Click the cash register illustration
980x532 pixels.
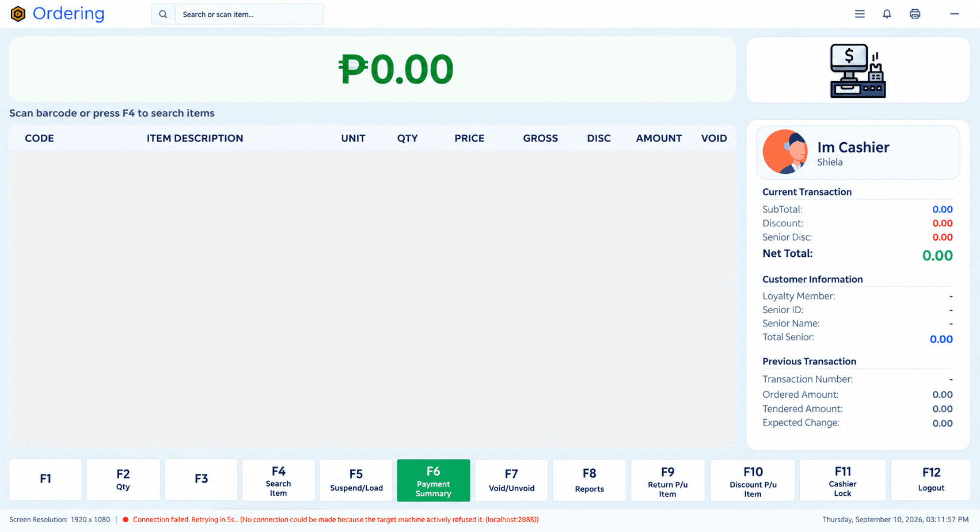[858, 71]
